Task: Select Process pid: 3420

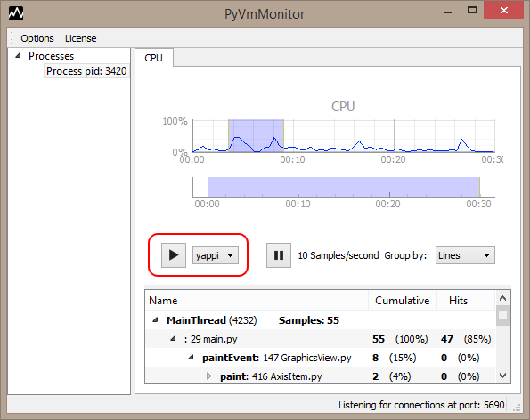Action: coord(86,71)
